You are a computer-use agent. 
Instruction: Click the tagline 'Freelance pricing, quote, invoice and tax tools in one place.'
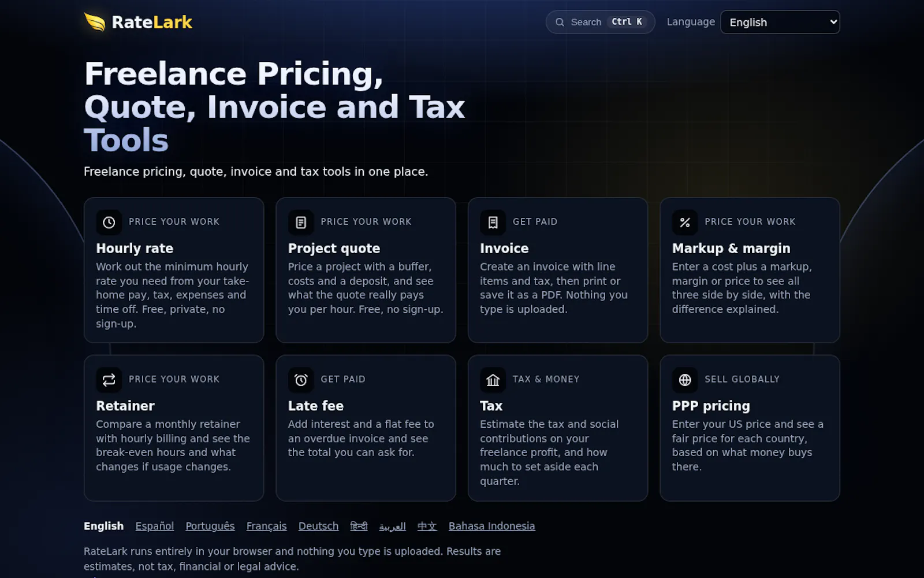(256, 172)
